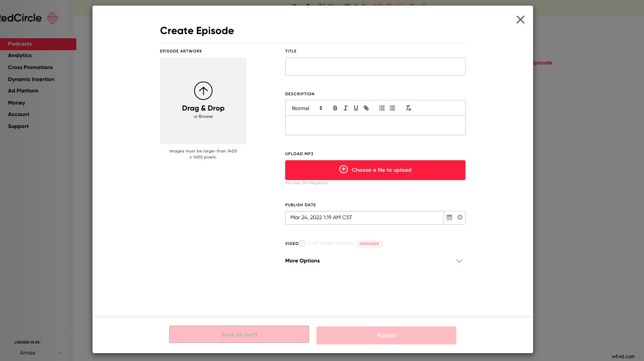Open the clock picker for publish time
Screen dimensions: 644x361
pyautogui.click(x=460, y=217)
